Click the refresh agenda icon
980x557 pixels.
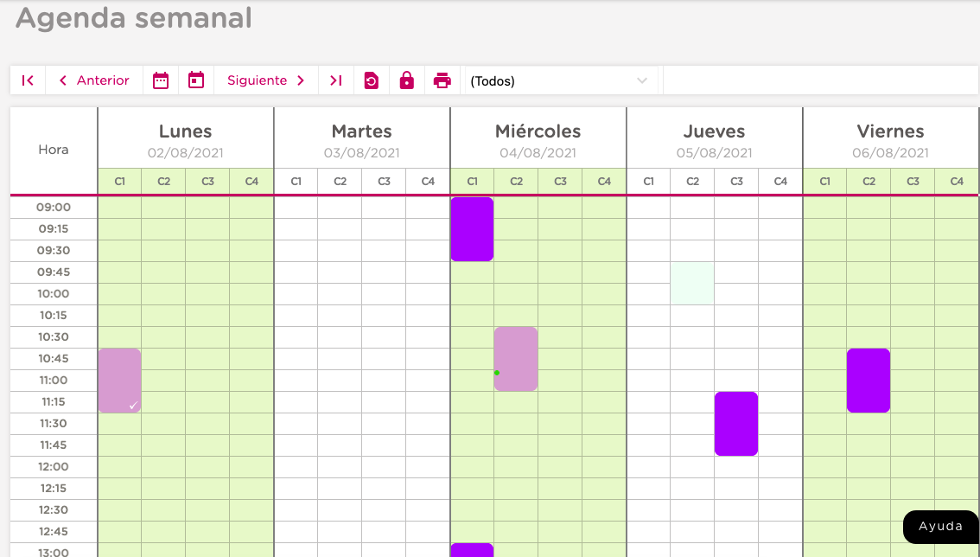pyautogui.click(x=372, y=80)
